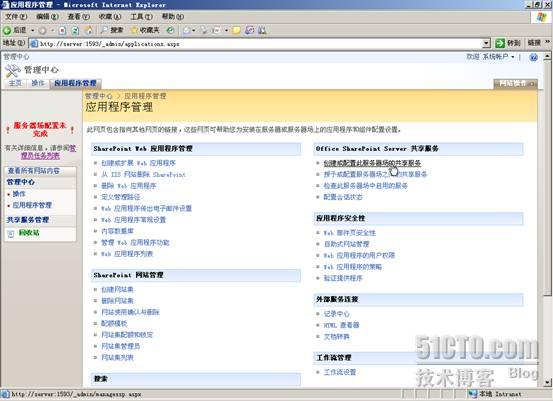Open the 文件(F) menu
Screen dimensions: 553x401
pyautogui.click(x=16, y=17)
